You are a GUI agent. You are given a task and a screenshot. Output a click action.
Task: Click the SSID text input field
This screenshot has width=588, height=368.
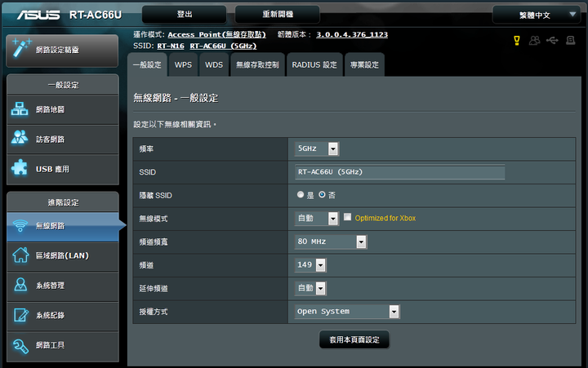[x=399, y=172]
